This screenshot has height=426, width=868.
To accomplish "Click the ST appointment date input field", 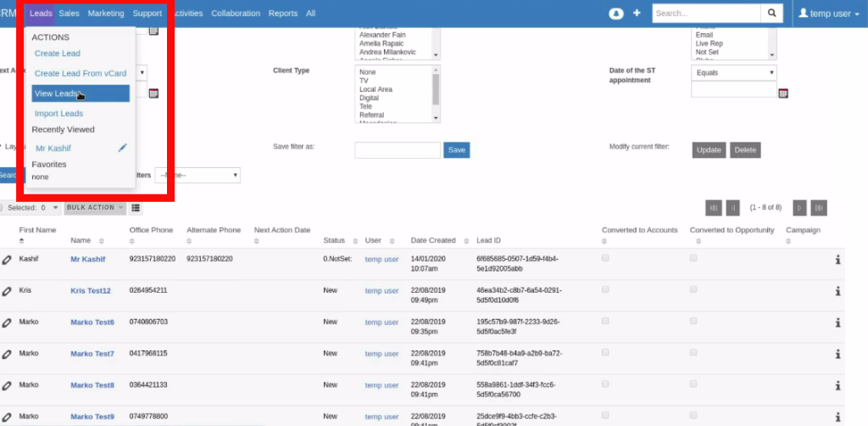I will [733, 89].
